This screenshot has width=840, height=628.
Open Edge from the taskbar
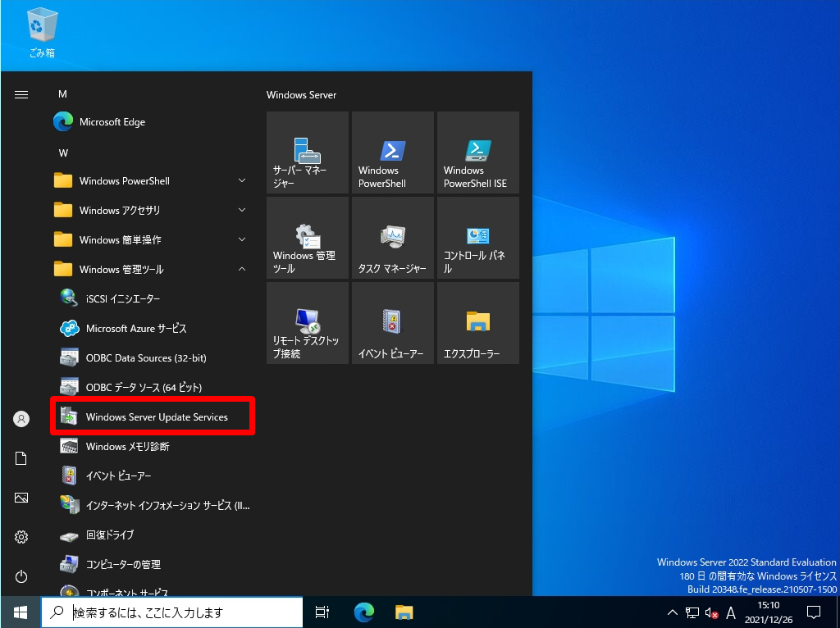363,612
